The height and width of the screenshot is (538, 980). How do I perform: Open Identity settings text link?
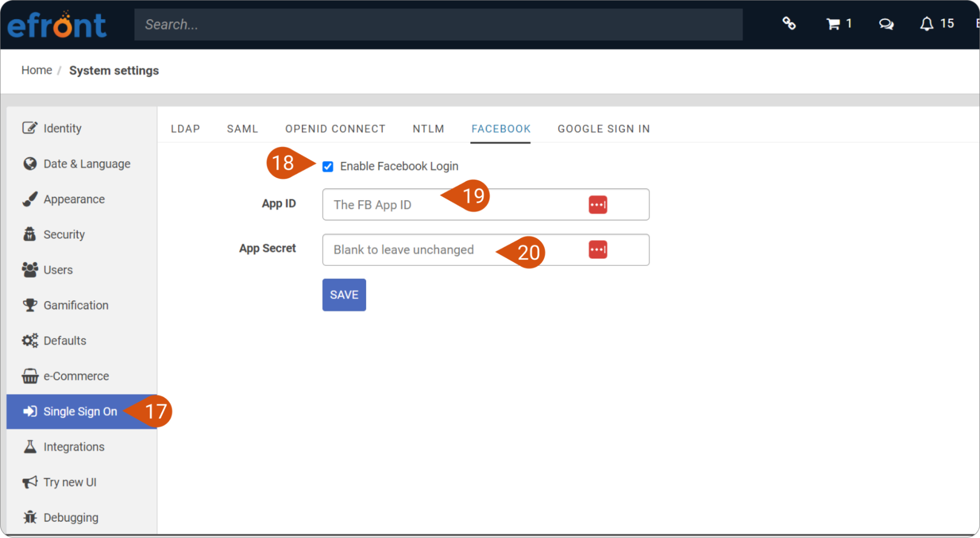62,128
